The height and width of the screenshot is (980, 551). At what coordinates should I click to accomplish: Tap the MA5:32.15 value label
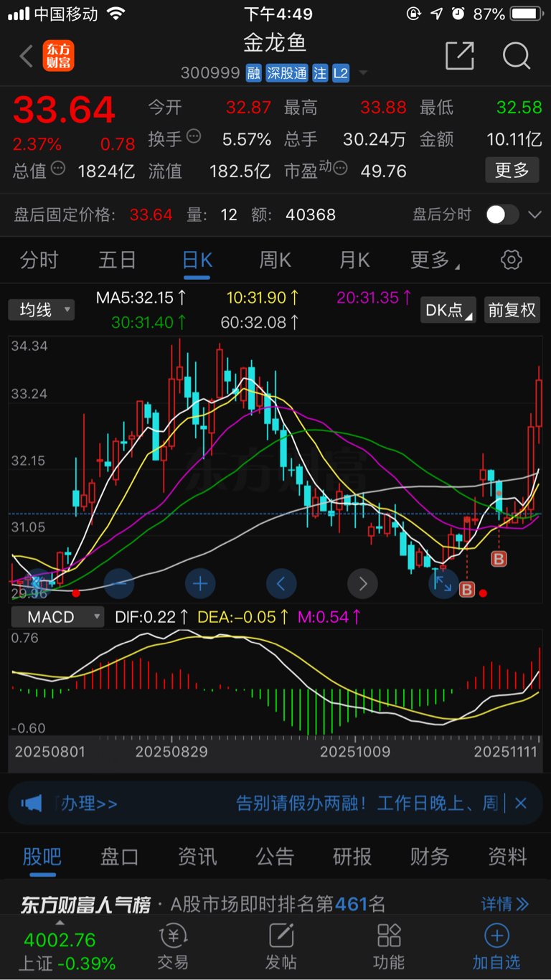point(141,297)
